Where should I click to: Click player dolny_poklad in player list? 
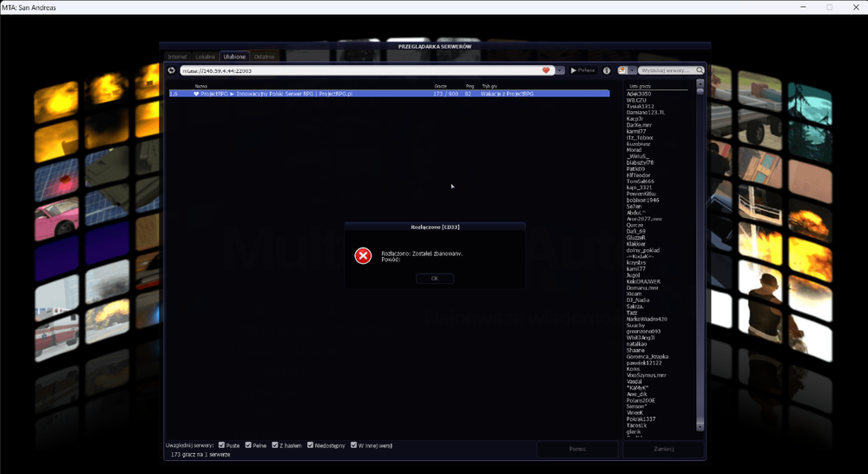pos(642,250)
